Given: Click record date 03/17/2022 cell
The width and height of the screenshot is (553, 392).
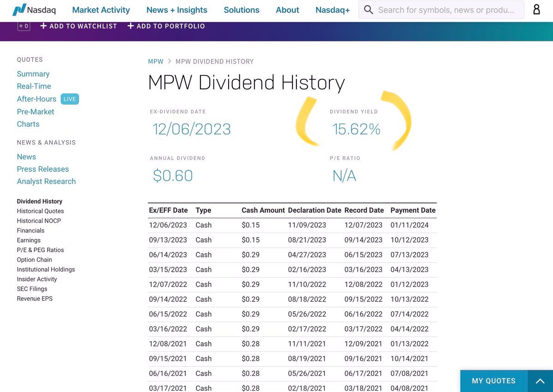Looking at the screenshot, I should tap(364, 329).
